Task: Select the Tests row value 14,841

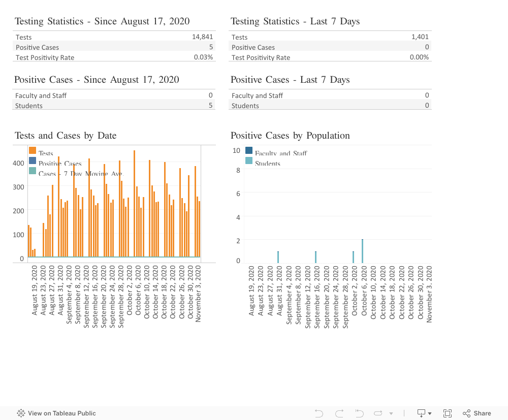Action: (202, 37)
